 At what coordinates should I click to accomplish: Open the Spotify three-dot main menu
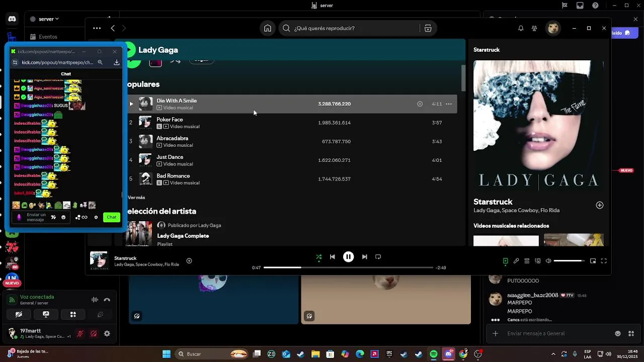(x=97, y=28)
